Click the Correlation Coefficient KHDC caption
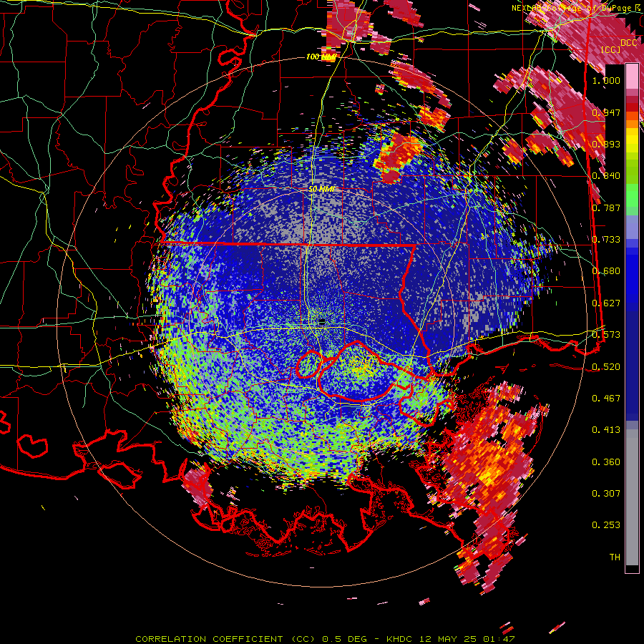644x644 pixels. coord(325,639)
